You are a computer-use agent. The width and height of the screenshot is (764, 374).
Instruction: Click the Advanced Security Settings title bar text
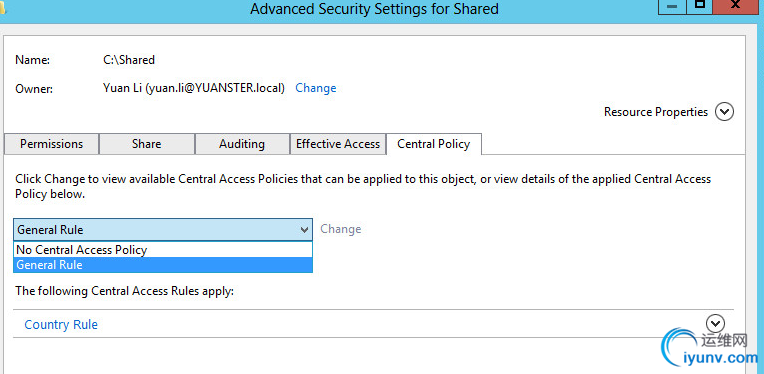pos(374,9)
